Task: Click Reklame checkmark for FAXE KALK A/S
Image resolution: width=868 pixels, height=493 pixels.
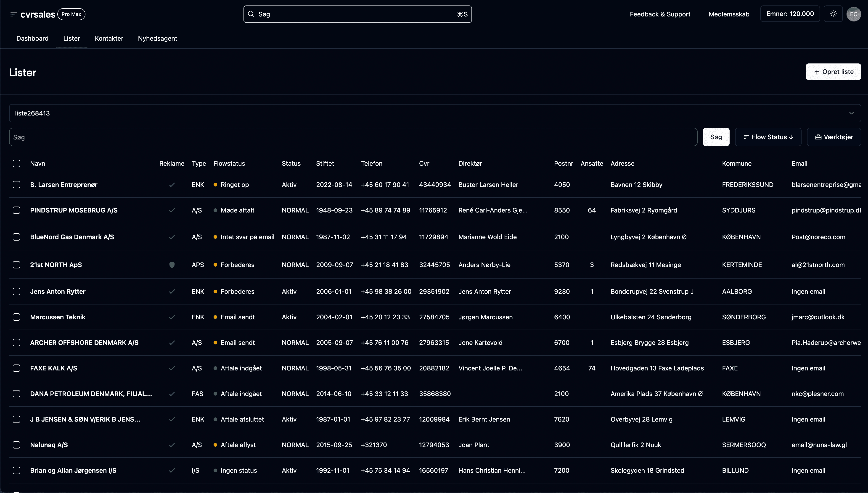Action: 172,368
